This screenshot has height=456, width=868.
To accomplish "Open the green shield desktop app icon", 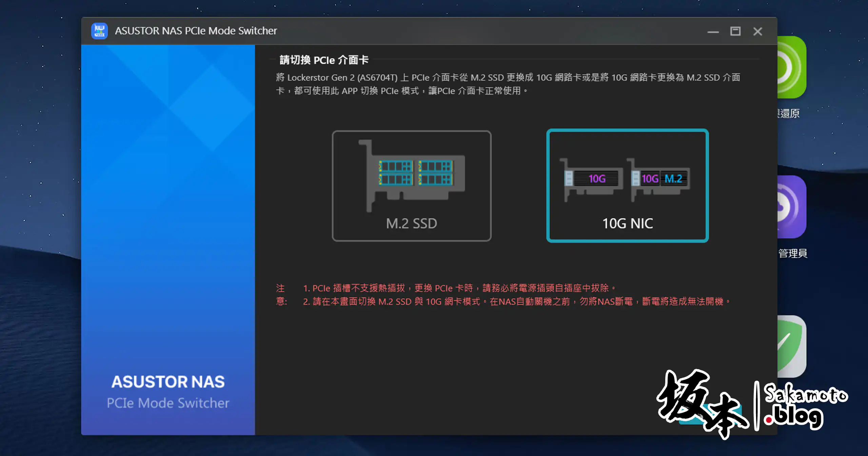I will (792, 347).
